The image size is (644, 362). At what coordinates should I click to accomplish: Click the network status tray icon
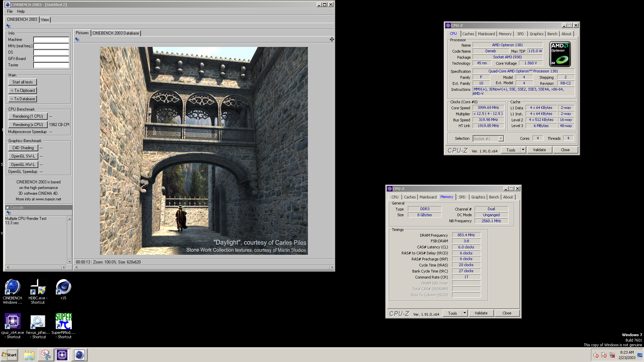[612, 355]
